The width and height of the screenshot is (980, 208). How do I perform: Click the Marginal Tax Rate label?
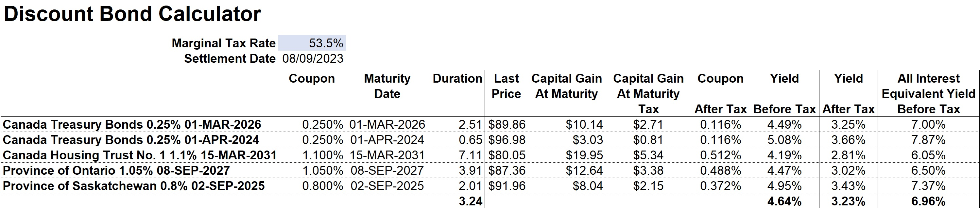click(224, 43)
